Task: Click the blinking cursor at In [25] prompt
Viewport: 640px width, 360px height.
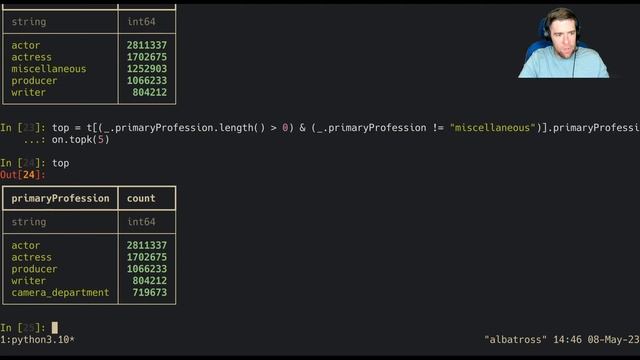Action: click(x=55, y=328)
